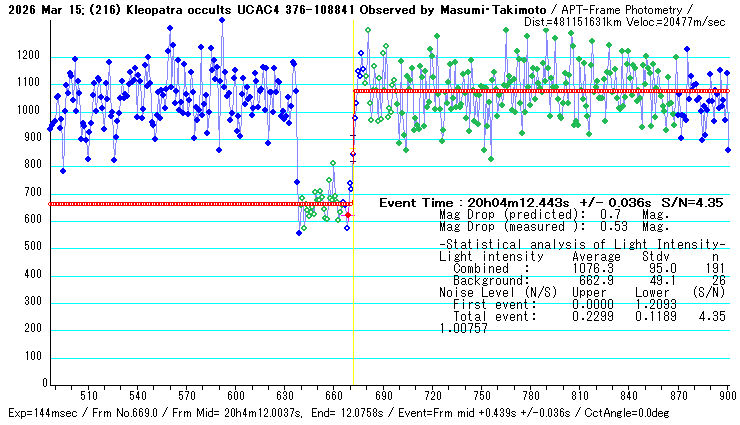Click the red diamond marker at the event frame
This screenshot has height=425, width=740.
348,215
